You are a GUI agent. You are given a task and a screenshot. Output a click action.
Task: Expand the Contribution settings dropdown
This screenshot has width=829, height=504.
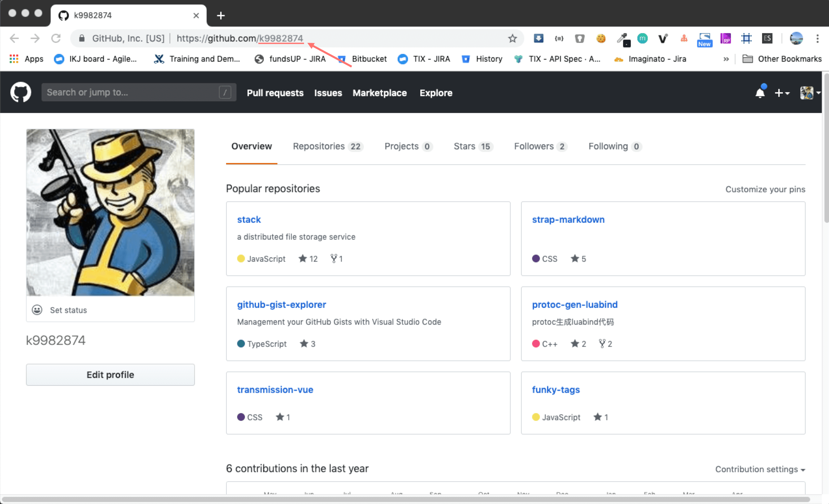coord(760,469)
